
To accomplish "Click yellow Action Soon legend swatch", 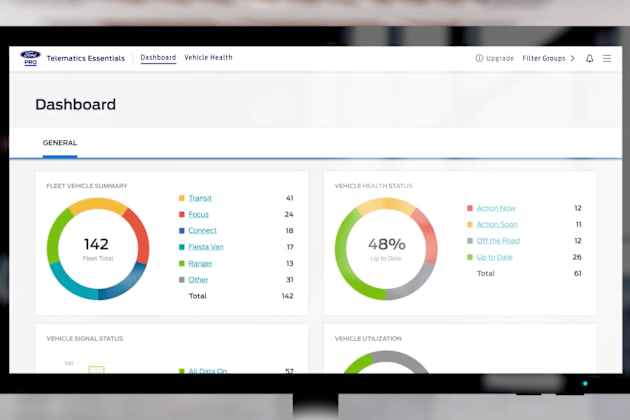I will tap(470, 224).
